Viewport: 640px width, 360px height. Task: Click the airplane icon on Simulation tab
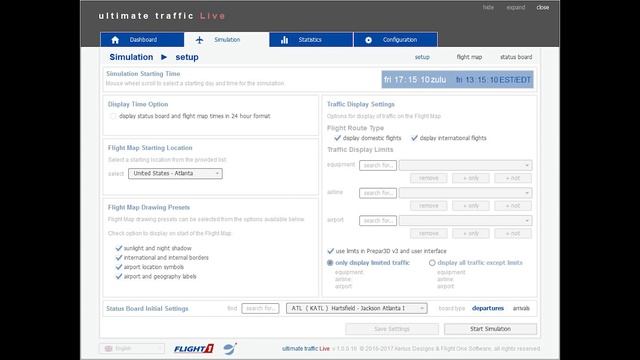click(199, 40)
